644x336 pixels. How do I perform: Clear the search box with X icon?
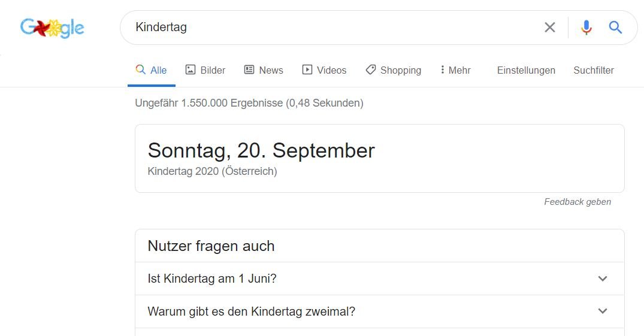click(549, 28)
